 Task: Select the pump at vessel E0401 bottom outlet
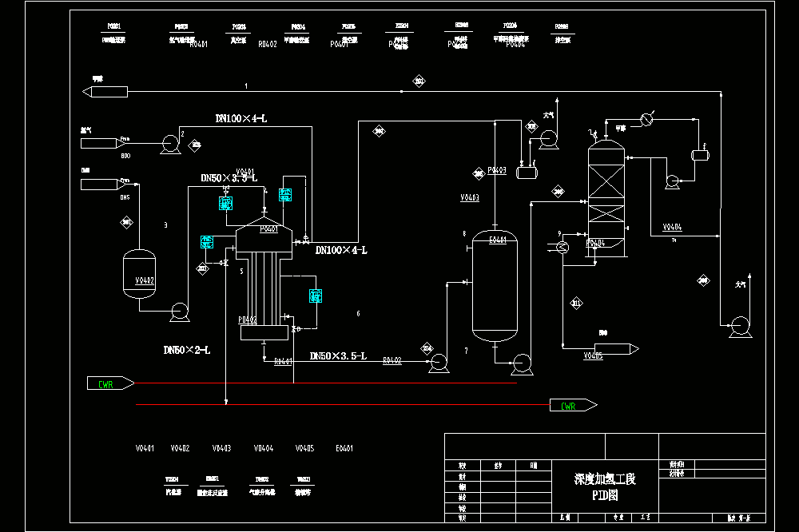(522, 365)
